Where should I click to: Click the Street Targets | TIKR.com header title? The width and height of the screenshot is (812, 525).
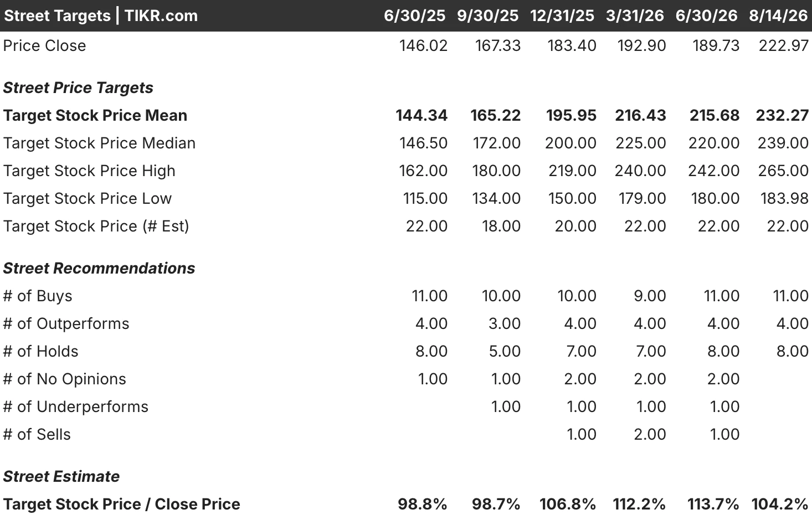coord(101,16)
